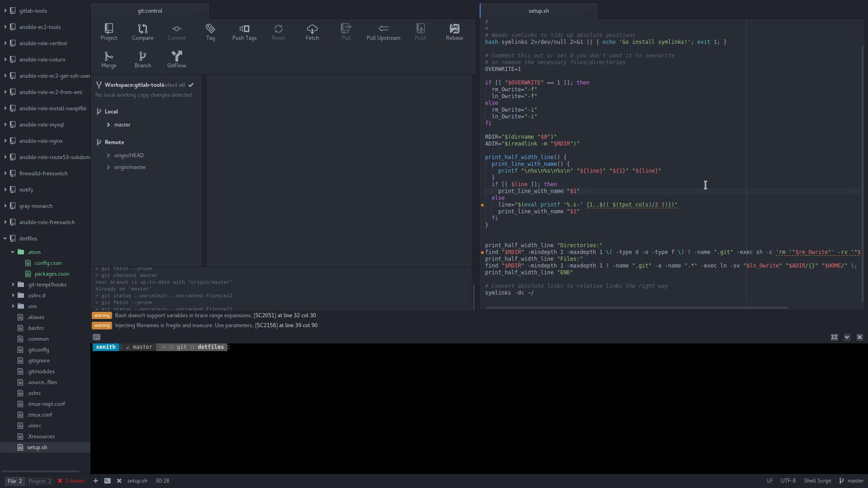Click the terminal status bar icon
This screenshot has height=488, width=868.
click(107, 481)
